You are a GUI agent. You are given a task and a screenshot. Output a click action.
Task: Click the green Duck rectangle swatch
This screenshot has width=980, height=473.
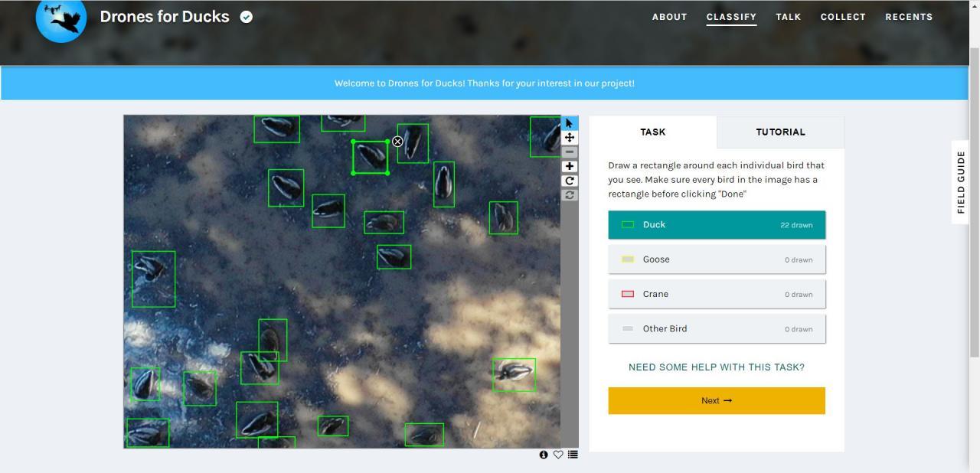click(628, 225)
